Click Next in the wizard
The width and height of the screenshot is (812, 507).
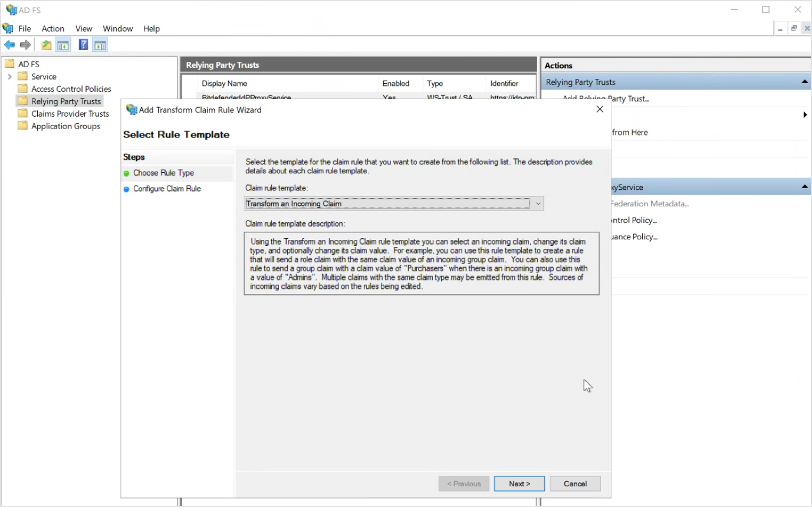(x=520, y=483)
